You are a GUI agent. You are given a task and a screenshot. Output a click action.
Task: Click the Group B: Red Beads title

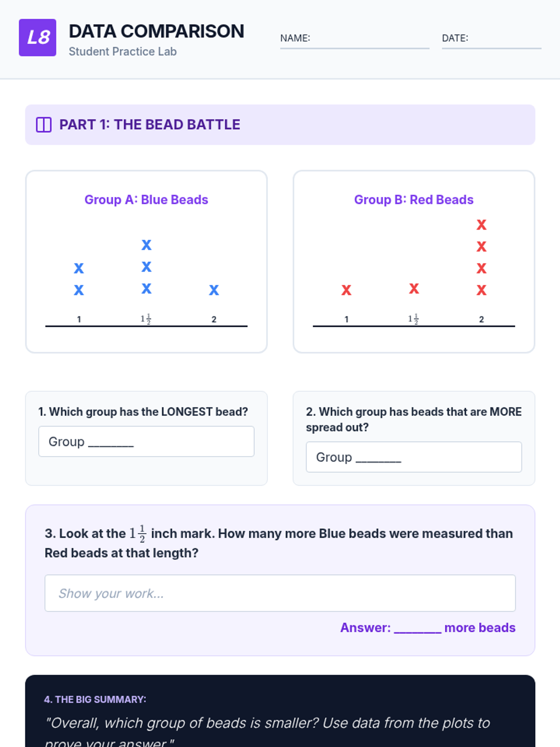point(413,200)
